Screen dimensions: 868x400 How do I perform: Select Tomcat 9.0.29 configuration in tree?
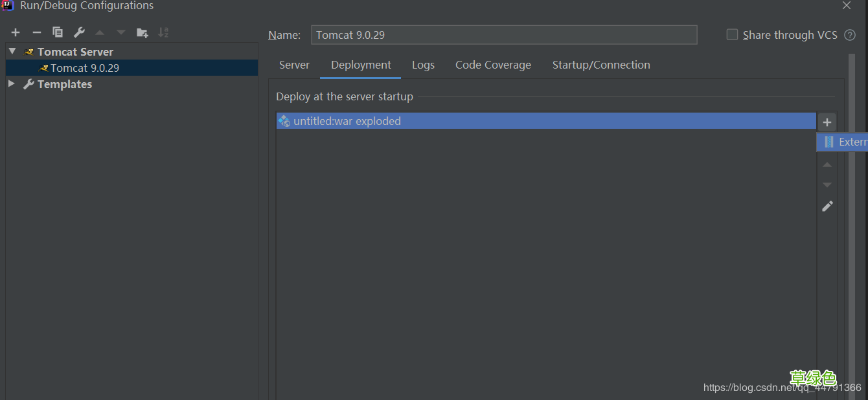(85, 68)
